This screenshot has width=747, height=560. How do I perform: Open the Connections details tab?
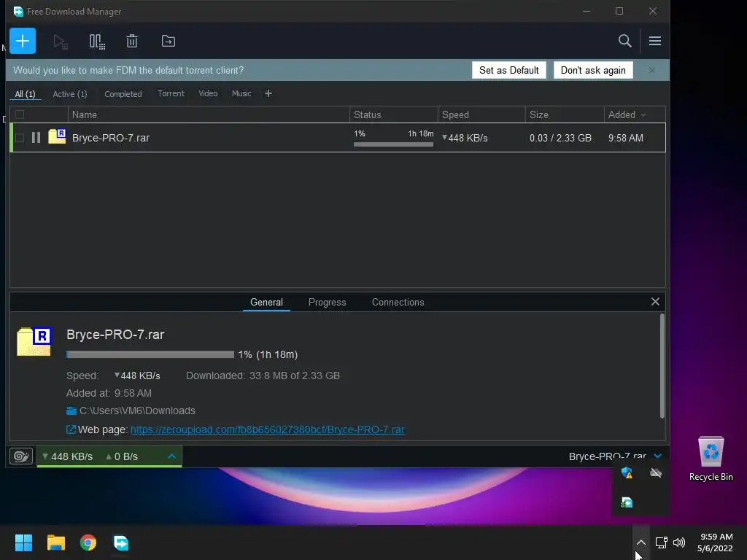[x=398, y=303]
